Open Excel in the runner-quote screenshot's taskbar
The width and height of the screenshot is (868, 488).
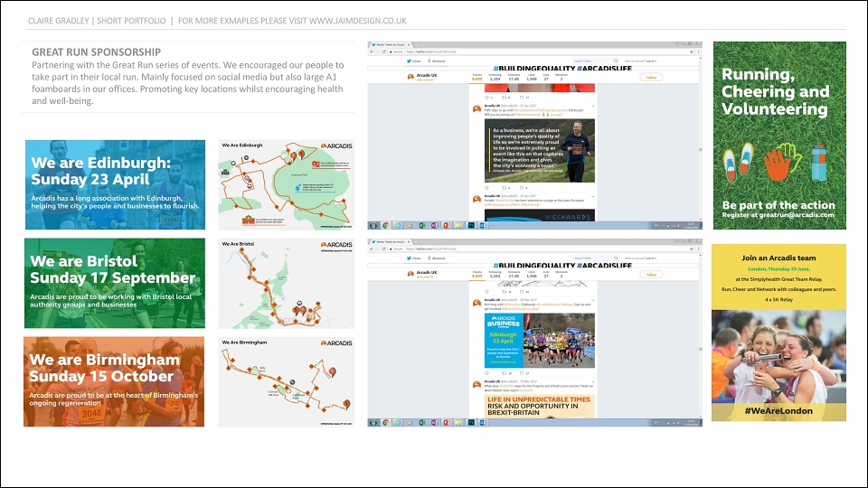tap(422, 226)
